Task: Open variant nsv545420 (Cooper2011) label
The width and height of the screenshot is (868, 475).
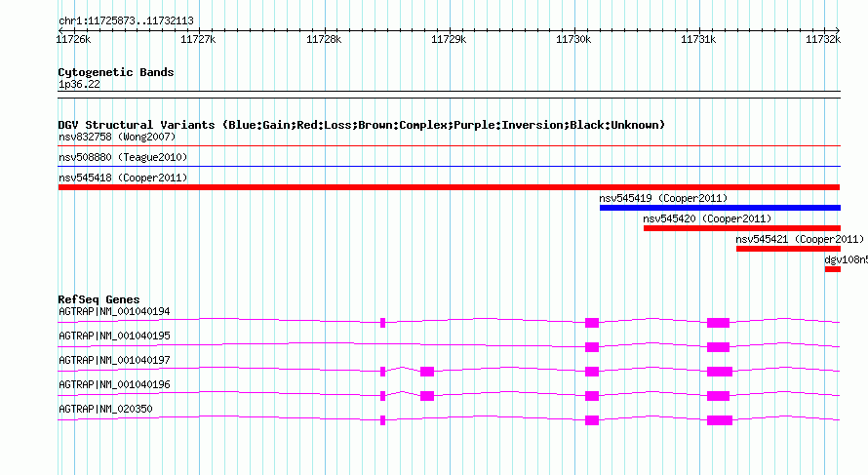Action: (707, 218)
